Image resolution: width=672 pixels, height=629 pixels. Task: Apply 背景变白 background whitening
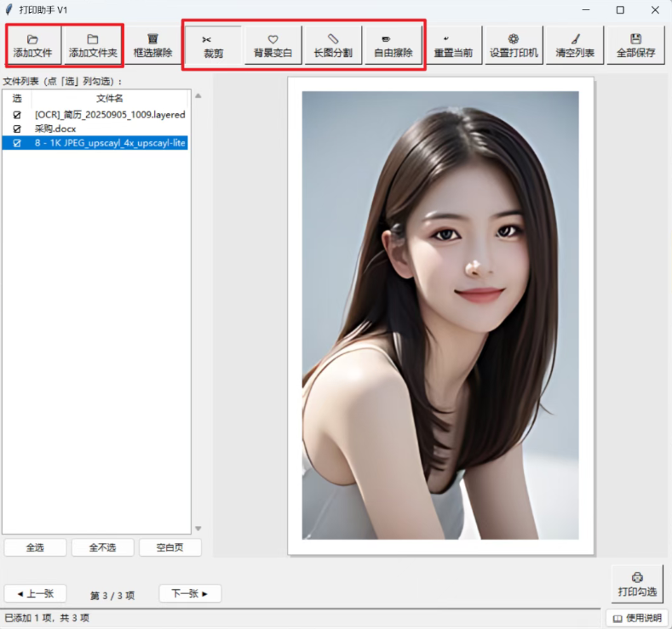click(273, 46)
